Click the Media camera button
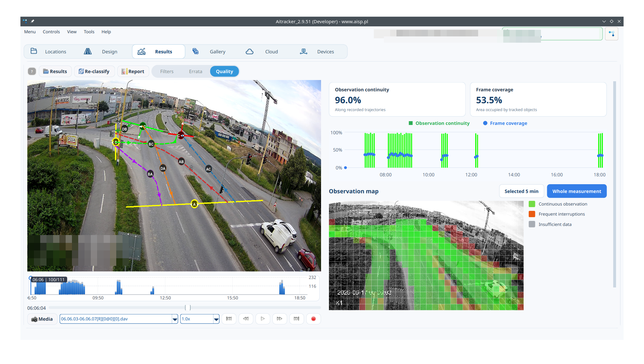Image resolution: width=644 pixels, height=364 pixels. [x=42, y=319]
